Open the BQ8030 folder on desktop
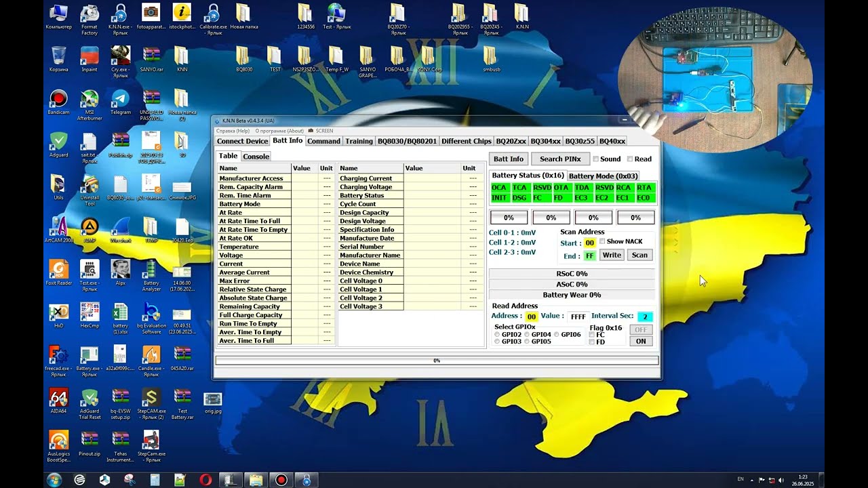 coord(244,60)
